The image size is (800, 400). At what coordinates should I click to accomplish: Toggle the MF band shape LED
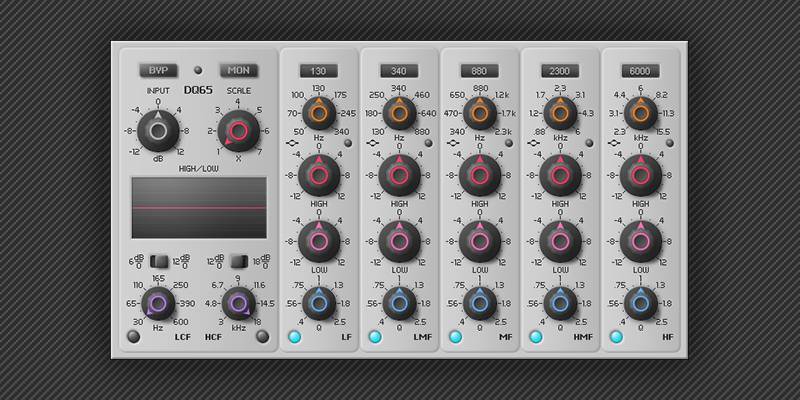pyautogui.click(x=509, y=143)
